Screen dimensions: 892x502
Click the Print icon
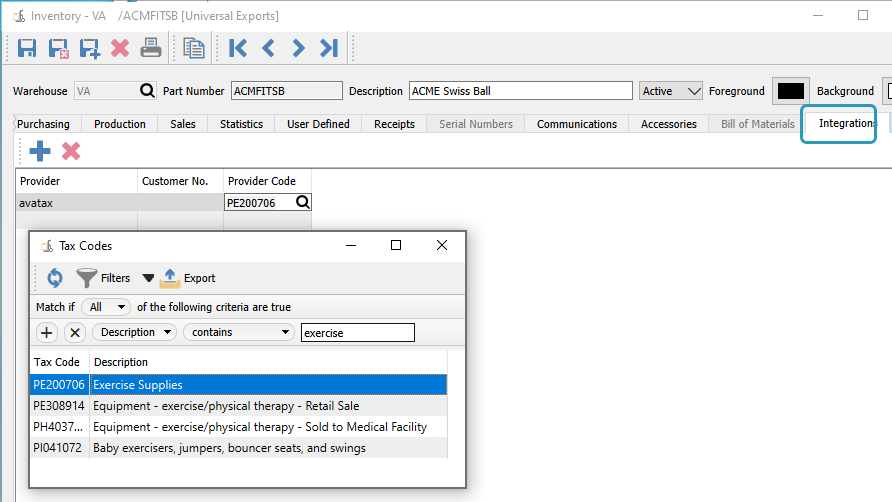pos(151,48)
